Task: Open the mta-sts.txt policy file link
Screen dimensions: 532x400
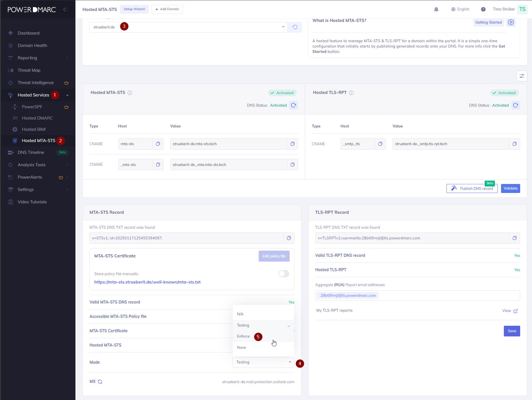Action: coord(147,282)
